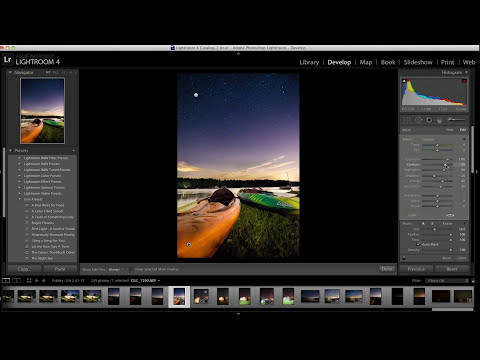Hide the right panels using edge arrow
480x360 pixels.
pos(478,172)
